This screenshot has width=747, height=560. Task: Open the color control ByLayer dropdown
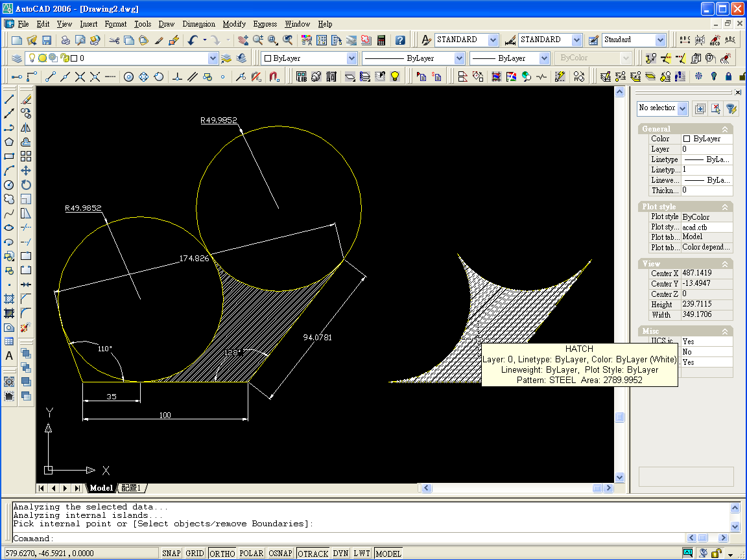[351, 58]
